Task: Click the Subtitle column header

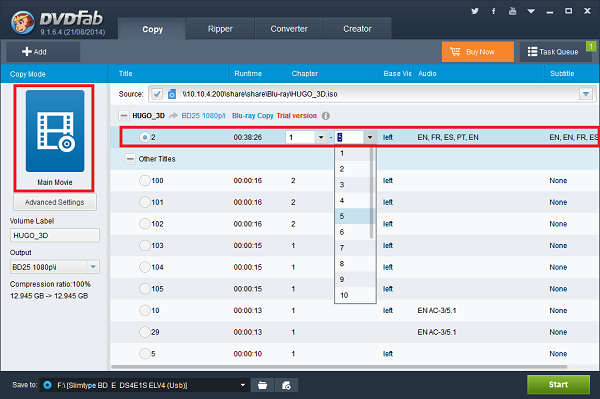Action: click(x=562, y=73)
